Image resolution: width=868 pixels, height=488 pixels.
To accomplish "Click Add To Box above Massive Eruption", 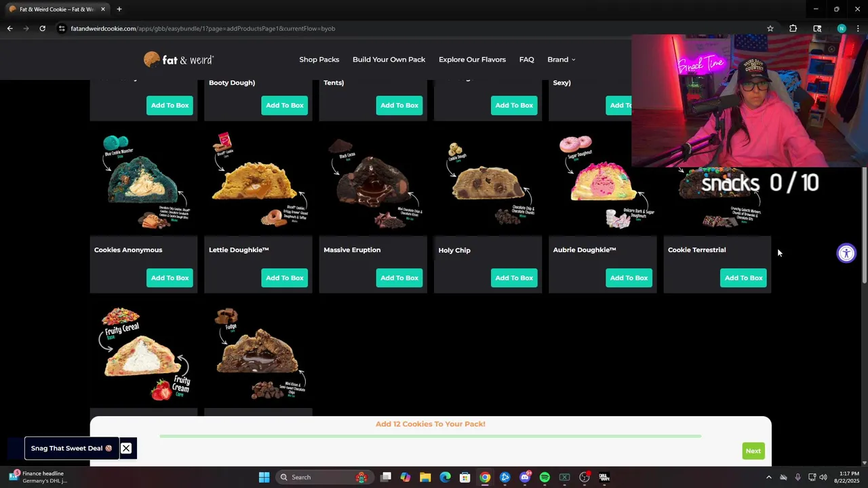I will 399,105.
